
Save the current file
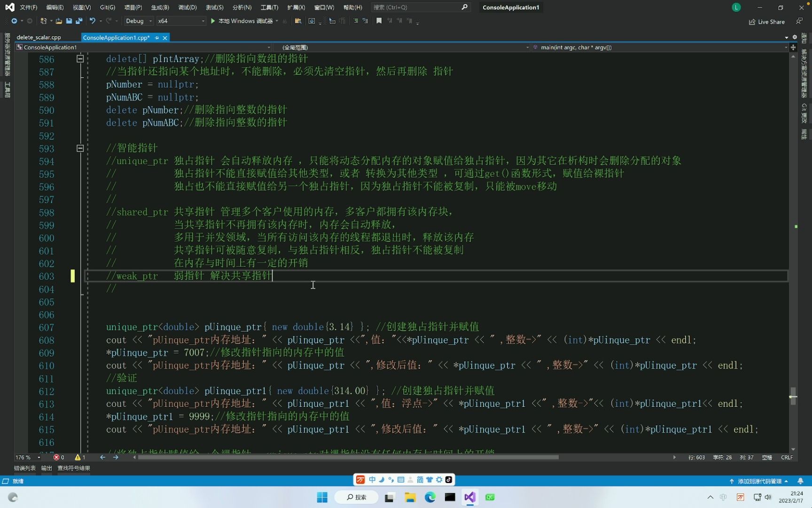(x=69, y=21)
